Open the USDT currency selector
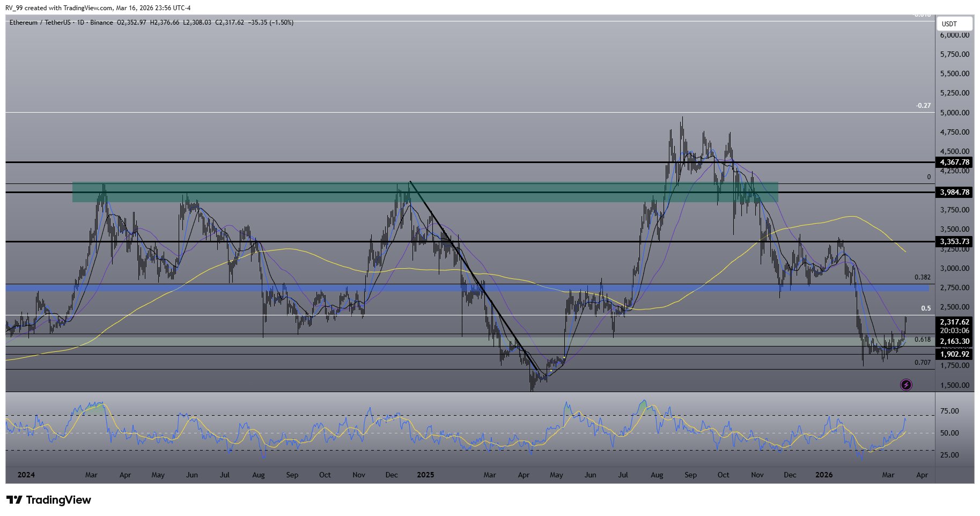980x516 pixels. click(x=954, y=24)
